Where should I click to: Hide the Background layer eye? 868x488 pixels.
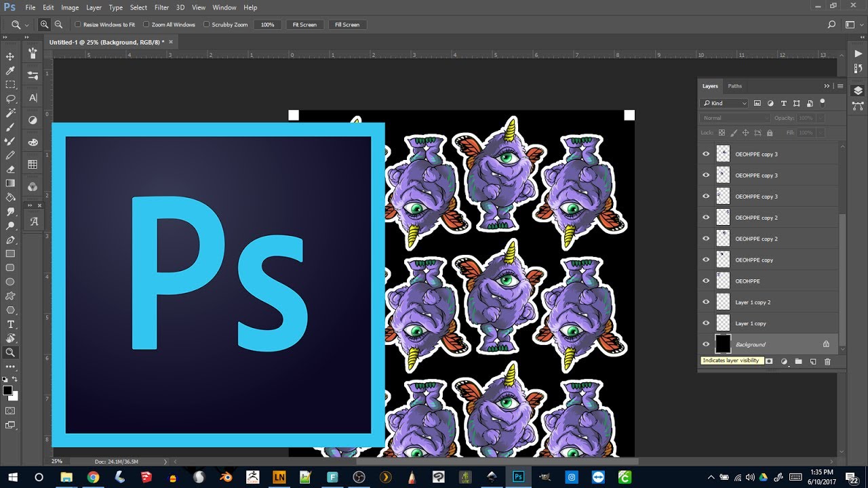coord(706,344)
